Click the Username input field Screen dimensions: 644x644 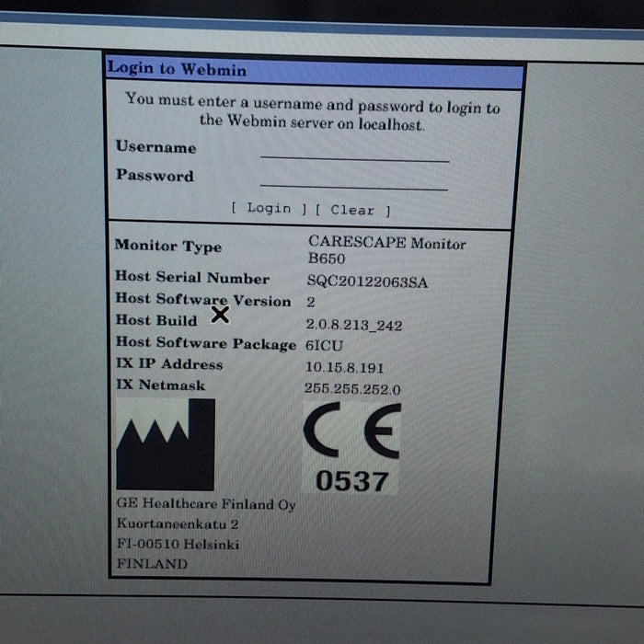point(354,151)
